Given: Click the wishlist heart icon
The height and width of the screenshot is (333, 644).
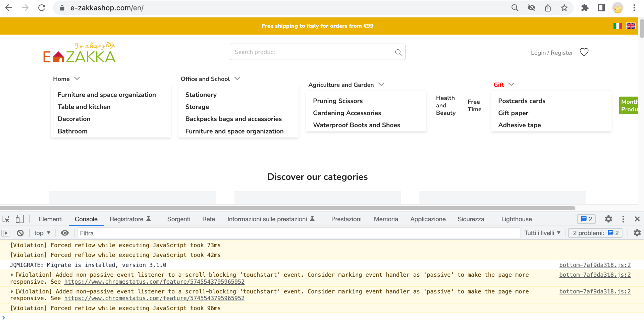Looking at the screenshot, I should pos(584,52).
